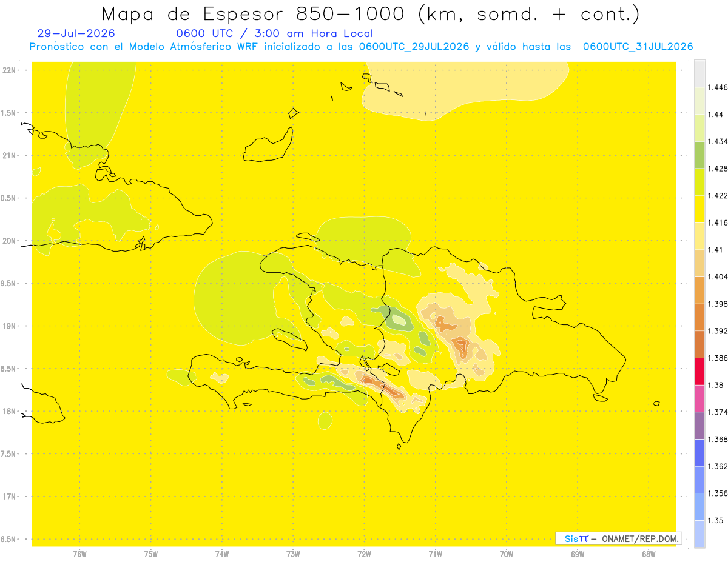728x562 pixels.
Task: Click the '20N' latitude label
Action: click(x=10, y=241)
